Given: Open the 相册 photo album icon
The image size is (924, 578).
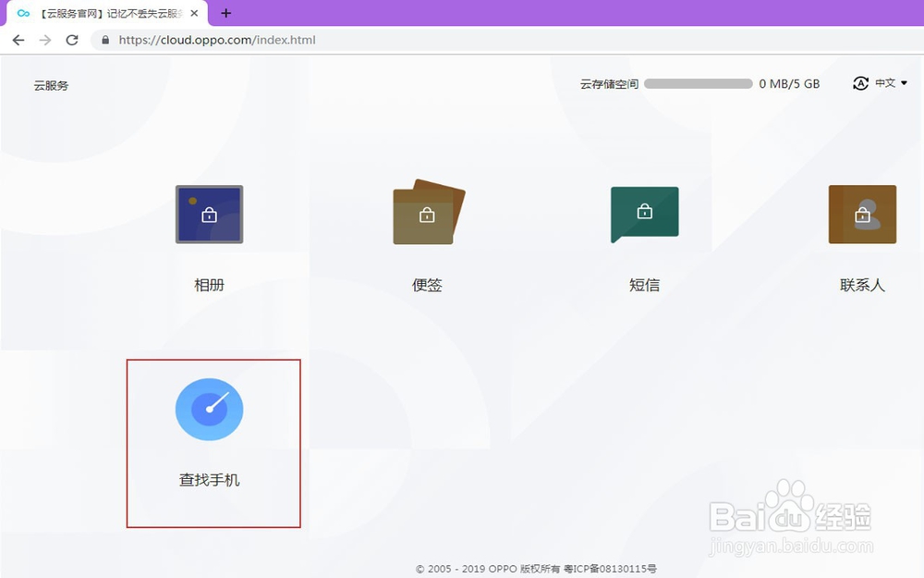Looking at the screenshot, I should tap(209, 215).
